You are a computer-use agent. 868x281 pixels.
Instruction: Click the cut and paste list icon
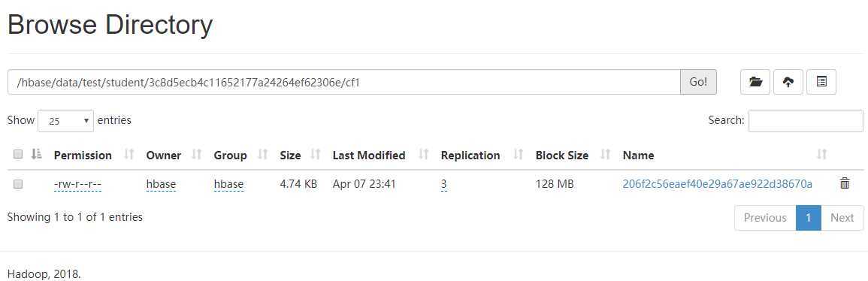point(821,82)
